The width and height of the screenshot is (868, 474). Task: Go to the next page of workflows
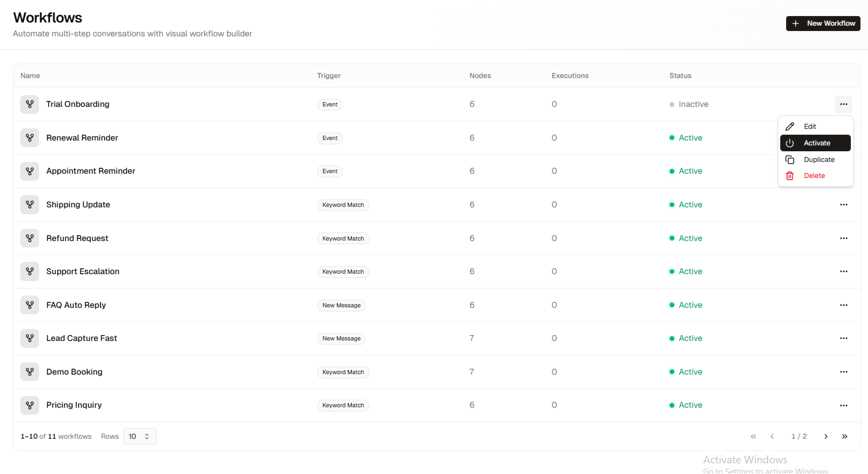pyautogui.click(x=826, y=437)
